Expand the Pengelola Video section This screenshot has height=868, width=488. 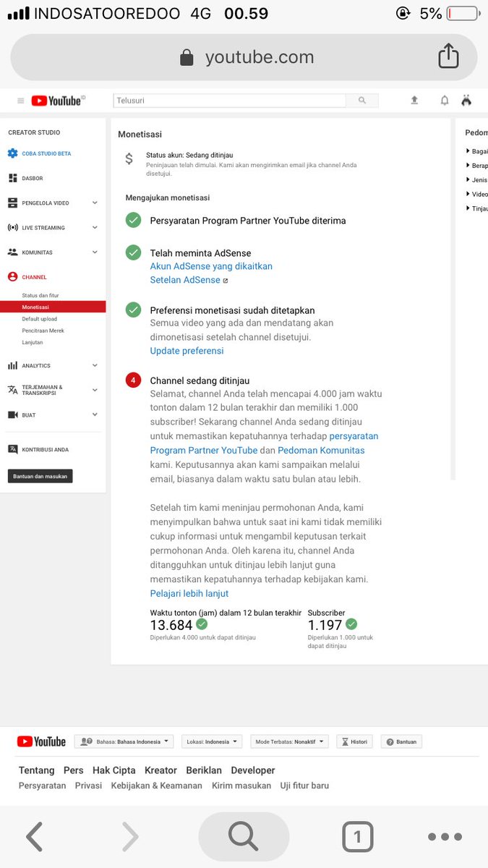[95, 203]
